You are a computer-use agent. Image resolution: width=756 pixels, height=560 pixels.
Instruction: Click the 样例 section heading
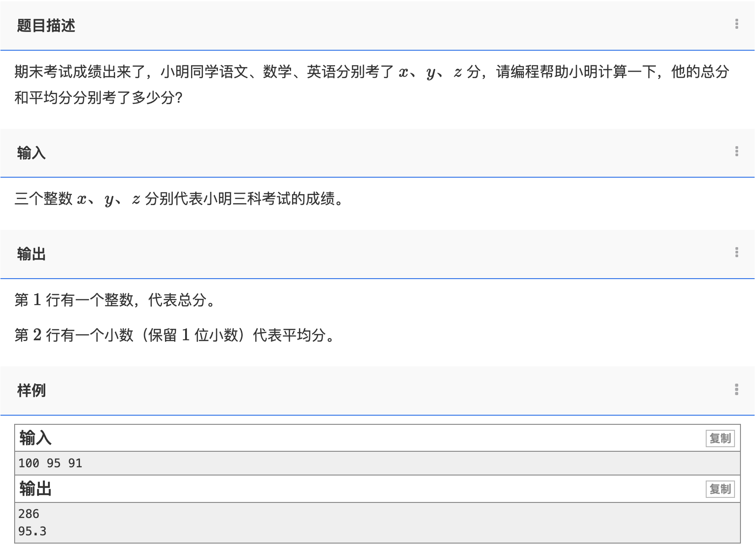tap(31, 391)
